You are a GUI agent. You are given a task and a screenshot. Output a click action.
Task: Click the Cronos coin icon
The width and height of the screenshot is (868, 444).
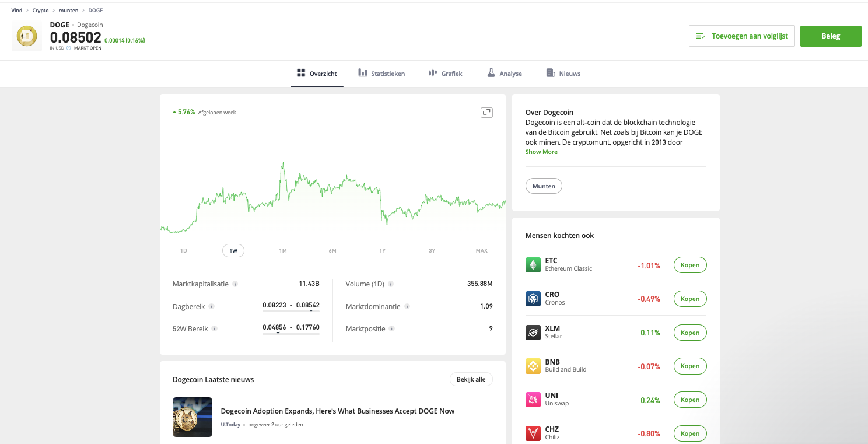point(533,299)
